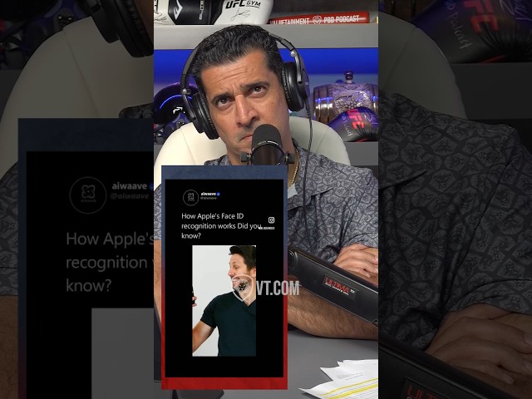This screenshot has width=532, height=399.
Task: Click the large blurred aiwaave avatar on the left
Action: click(88, 195)
